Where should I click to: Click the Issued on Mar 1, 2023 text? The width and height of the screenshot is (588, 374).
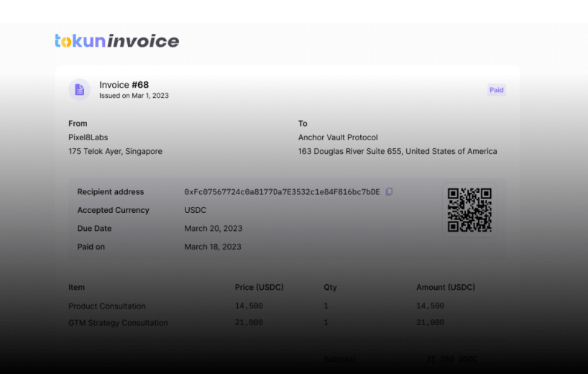(134, 96)
